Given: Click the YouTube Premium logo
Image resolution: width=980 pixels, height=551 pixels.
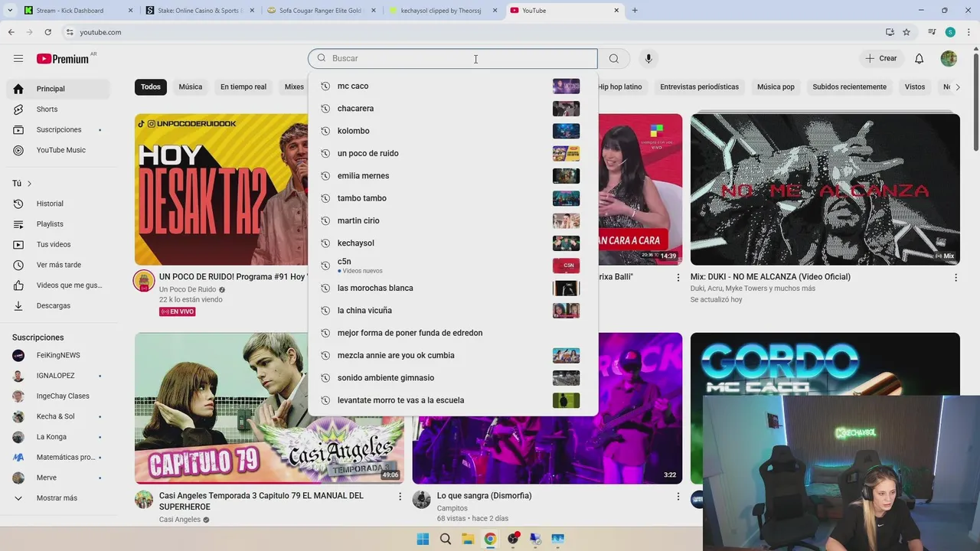Looking at the screenshot, I should (x=63, y=59).
